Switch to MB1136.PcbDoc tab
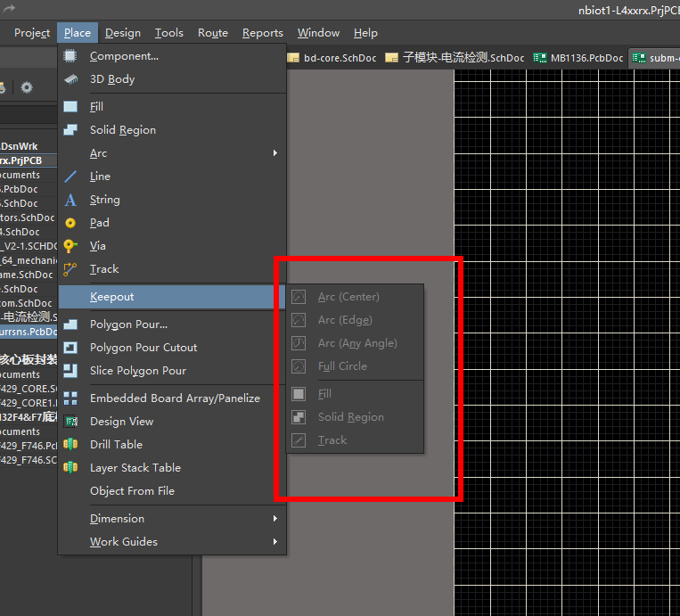 (578, 58)
